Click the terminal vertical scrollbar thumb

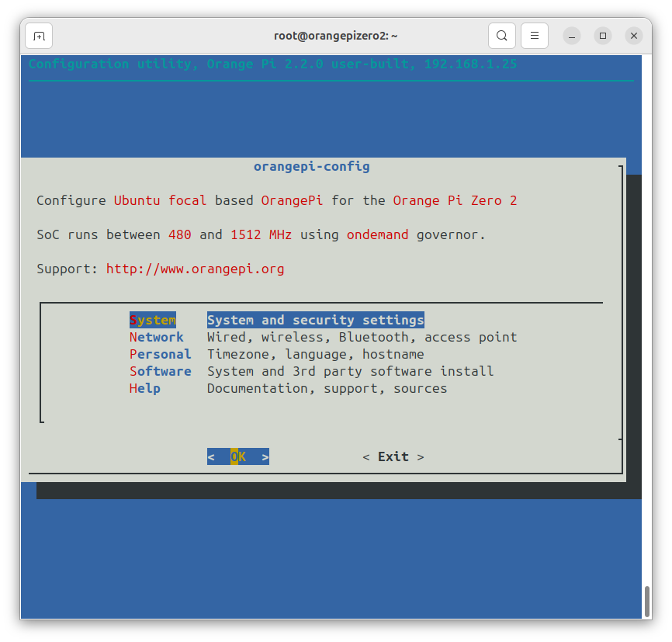point(646,602)
